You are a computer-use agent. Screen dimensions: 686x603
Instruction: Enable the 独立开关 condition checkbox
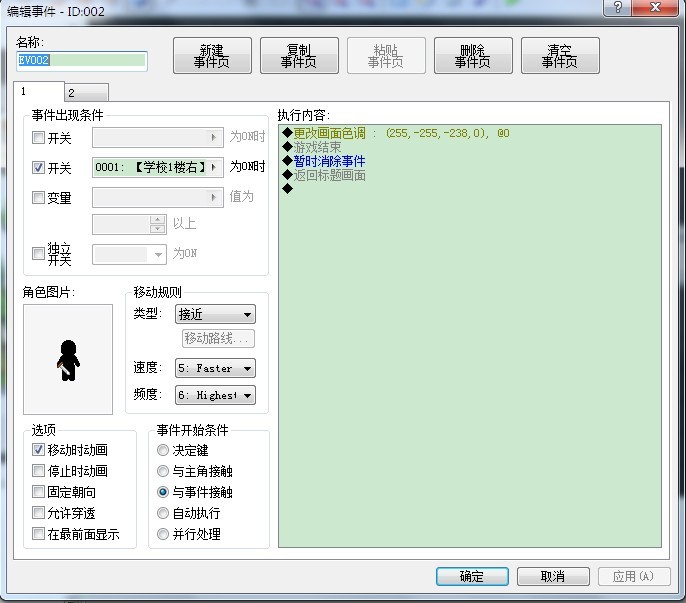coord(38,253)
